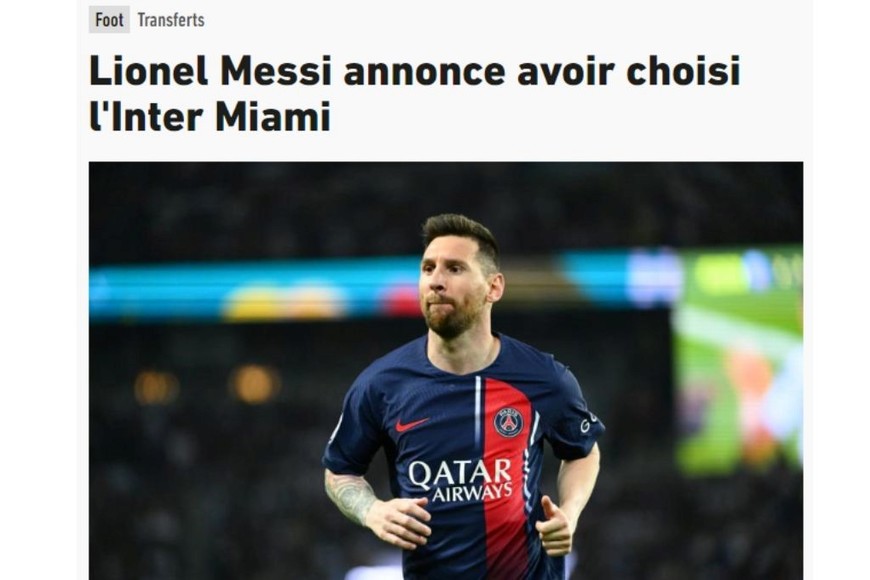Click the QATAR AIRWAYS sponsor text
Viewport: 870px width, 580px height.
pyautogui.click(x=460, y=481)
